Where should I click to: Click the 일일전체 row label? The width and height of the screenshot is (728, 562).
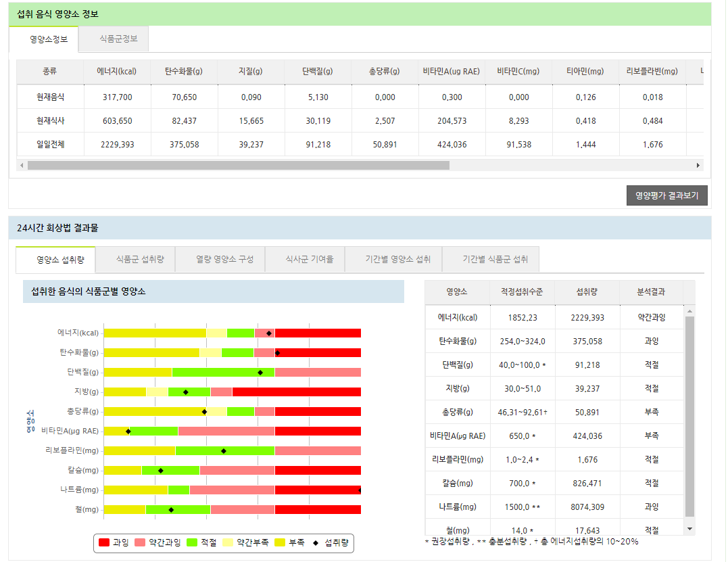(50, 144)
